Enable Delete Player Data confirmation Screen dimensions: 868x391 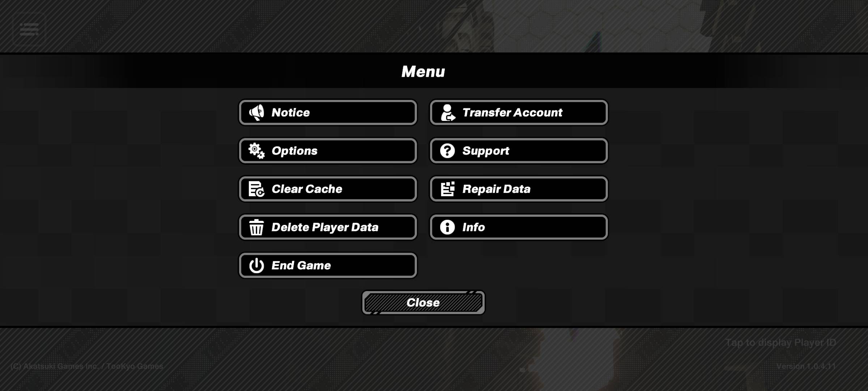click(328, 227)
